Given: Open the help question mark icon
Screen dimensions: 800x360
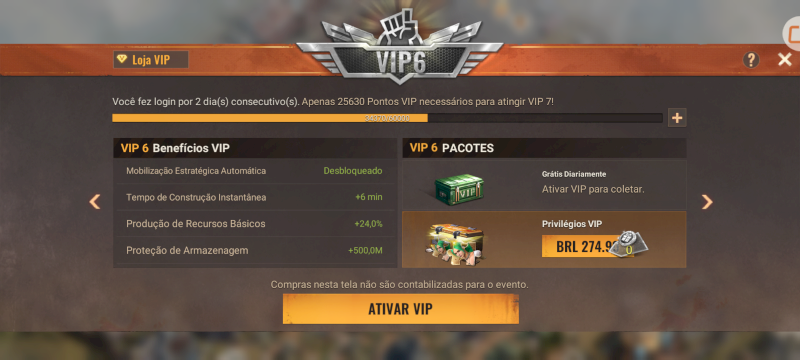Looking at the screenshot, I should [x=751, y=60].
